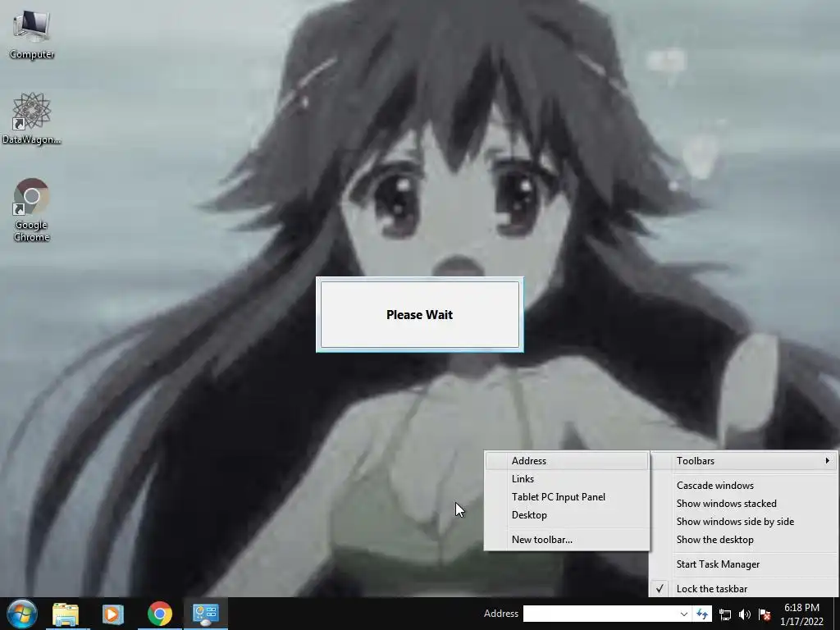Launch Google Chrome from the desktop shortcut
The image size is (840, 630).
coord(32,209)
